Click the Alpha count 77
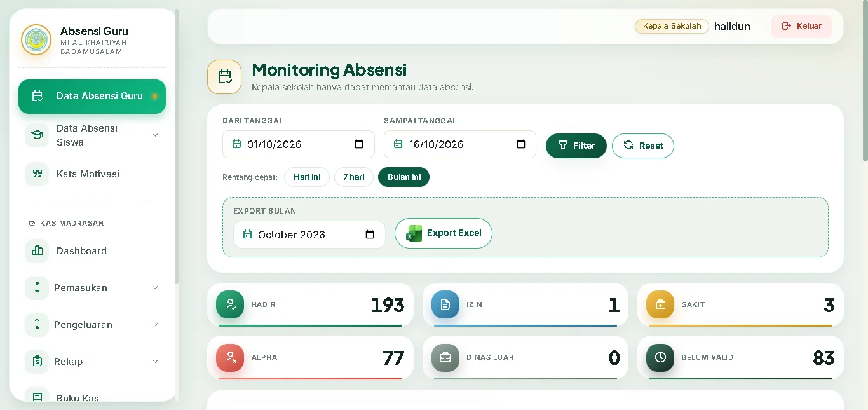Viewport: 868px width, 410px height. (x=393, y=358)
